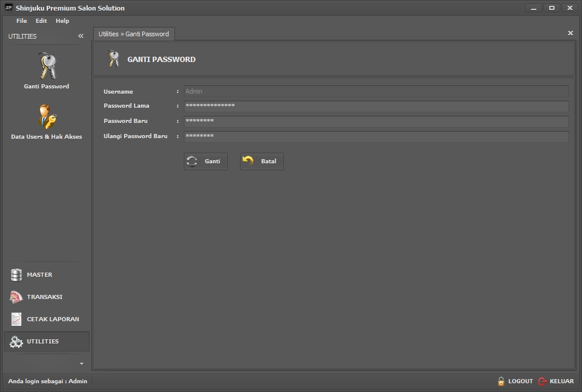582x392 pixels.
Task: Expand the navigation pane options arrow
Action: pyautogui.click(x=81, y=364)
